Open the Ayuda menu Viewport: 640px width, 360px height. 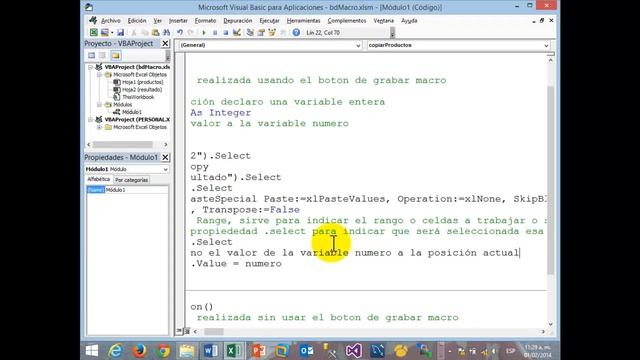(x=409, y=20)
